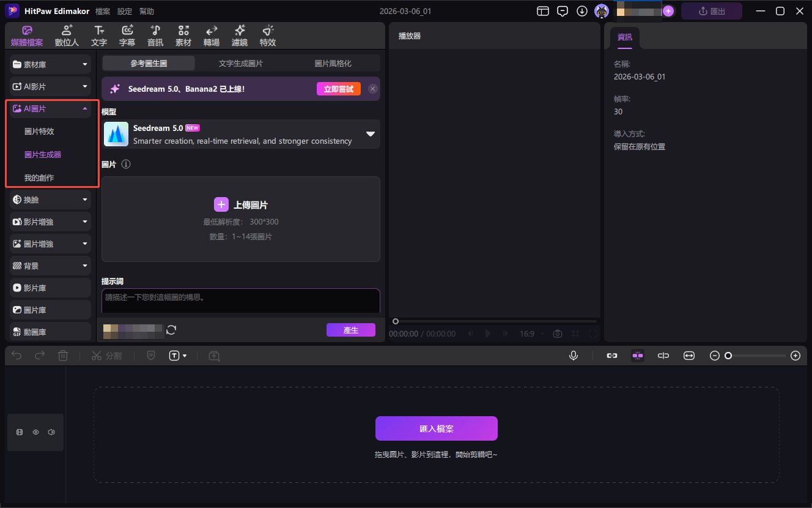Expand the Seedream 5.0 model dropdown
This screenshot has height=508, width=812.
(x=370, y=134)
